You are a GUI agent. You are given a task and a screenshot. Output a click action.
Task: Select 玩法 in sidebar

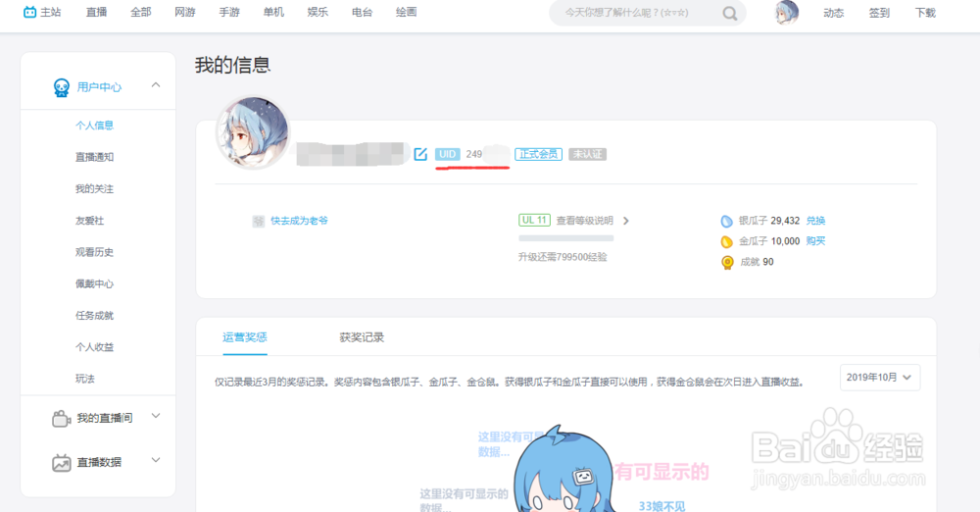(x=85, y=379)
